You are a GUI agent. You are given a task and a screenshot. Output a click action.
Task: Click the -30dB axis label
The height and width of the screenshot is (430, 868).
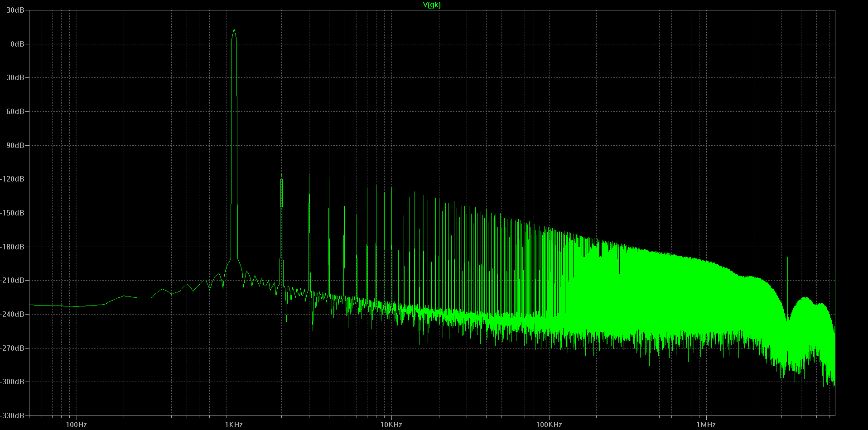pyautogui.click(x=14, y=77)
